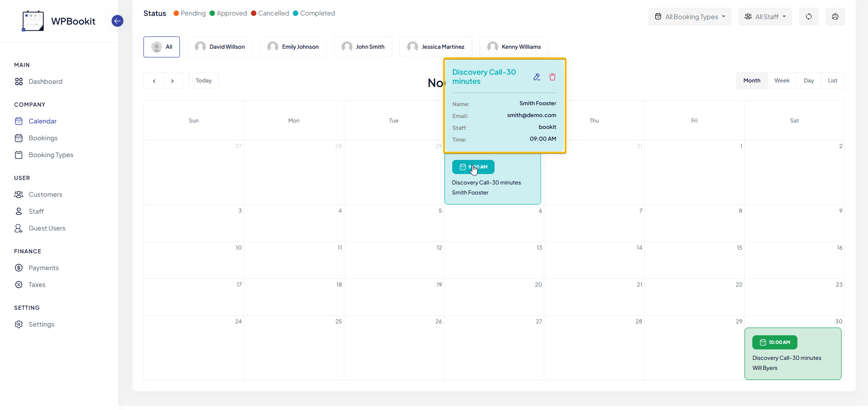Show only Kenny Williams bookings
The width and height of the screenshot is (868, 410).
pos(514,47)
